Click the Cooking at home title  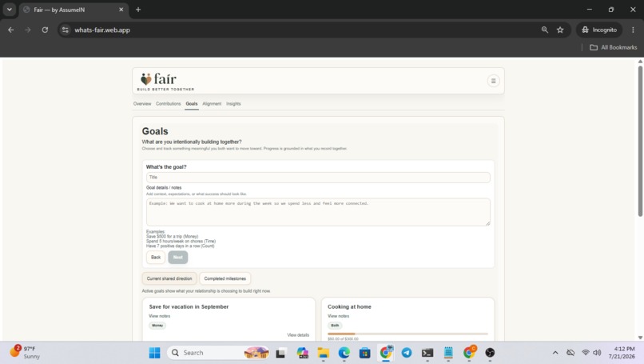tap(349, 307)
